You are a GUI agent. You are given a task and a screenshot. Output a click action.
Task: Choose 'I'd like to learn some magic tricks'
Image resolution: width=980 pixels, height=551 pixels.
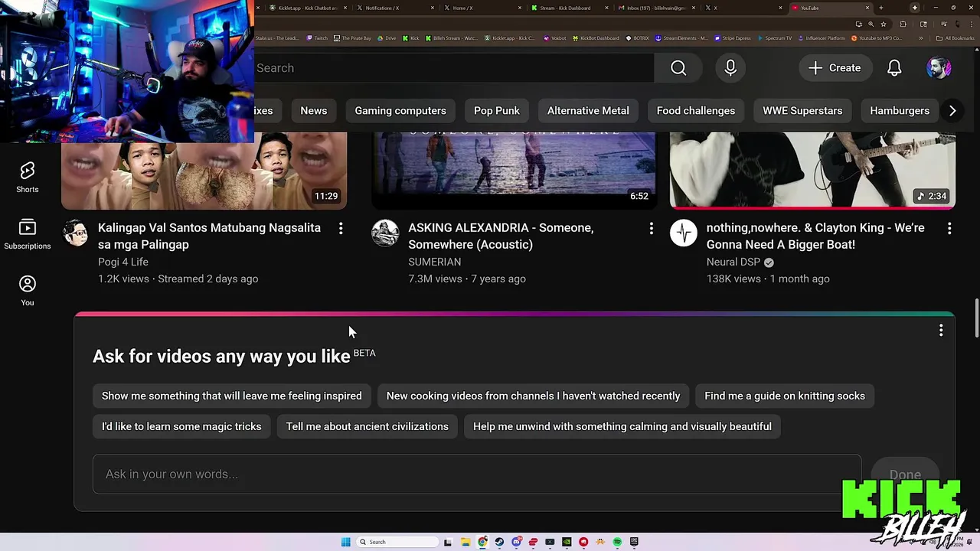181,426
